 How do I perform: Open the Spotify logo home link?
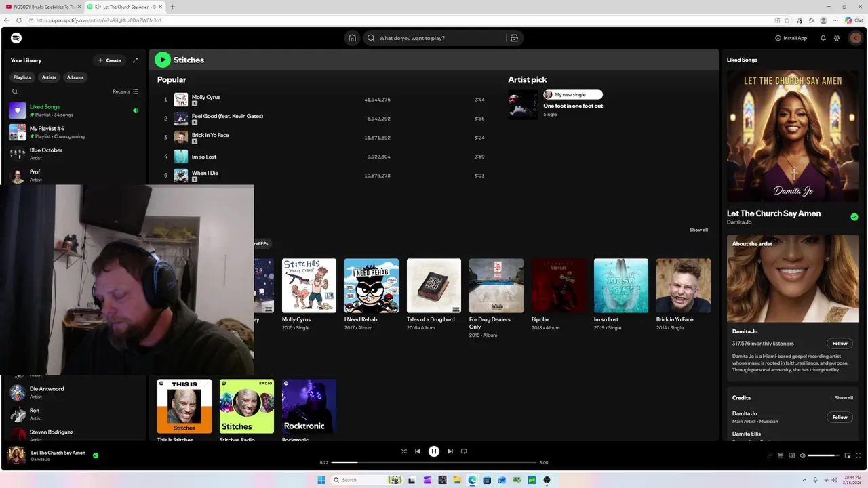(16, 38)
